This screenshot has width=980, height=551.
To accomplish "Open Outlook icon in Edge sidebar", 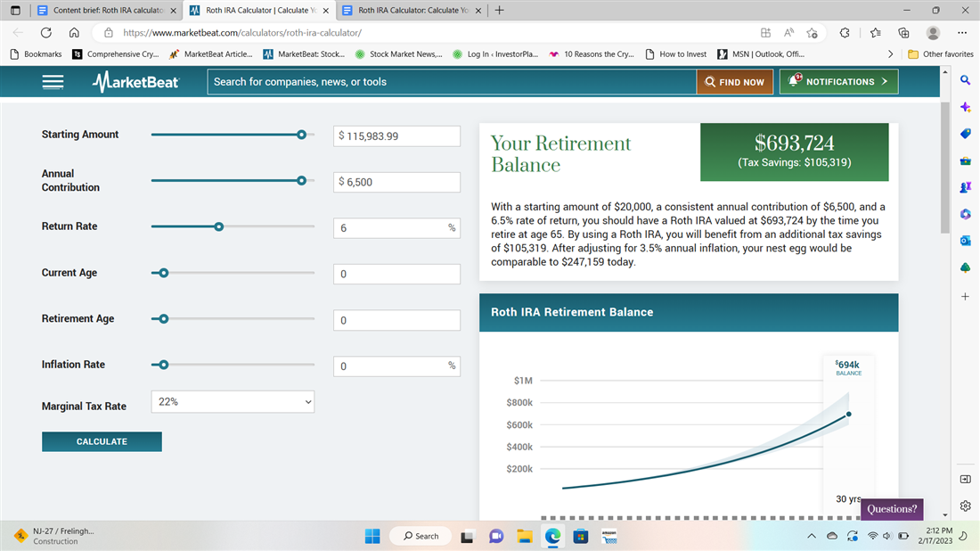I will coord(966,241).
